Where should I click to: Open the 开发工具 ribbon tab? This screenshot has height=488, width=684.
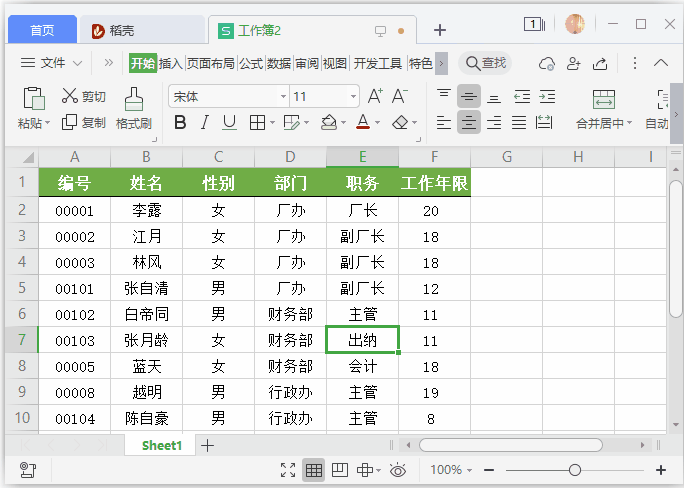point(378,64)
